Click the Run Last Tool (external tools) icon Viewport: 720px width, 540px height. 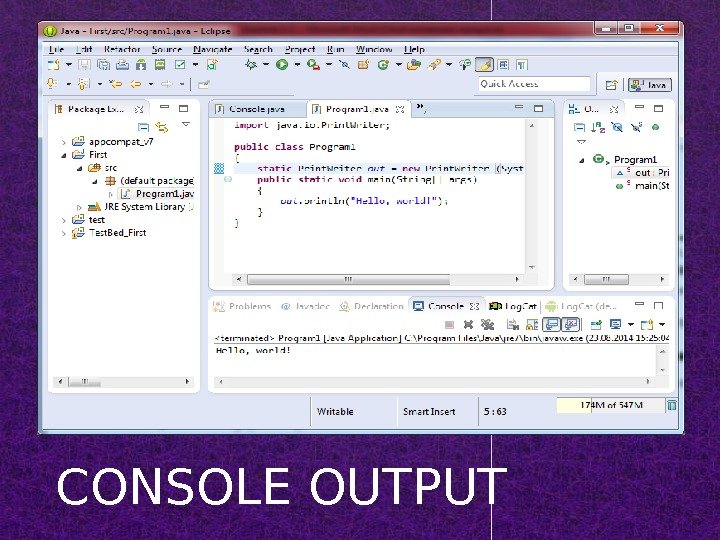[x=313, y=65]
